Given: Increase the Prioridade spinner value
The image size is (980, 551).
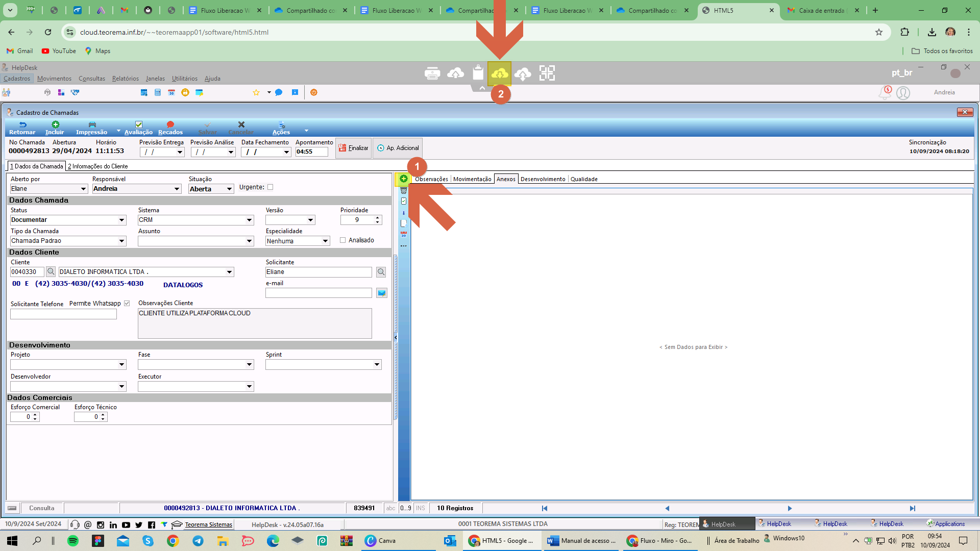Looking at the screenshot, I should click(x=377, y=218).
